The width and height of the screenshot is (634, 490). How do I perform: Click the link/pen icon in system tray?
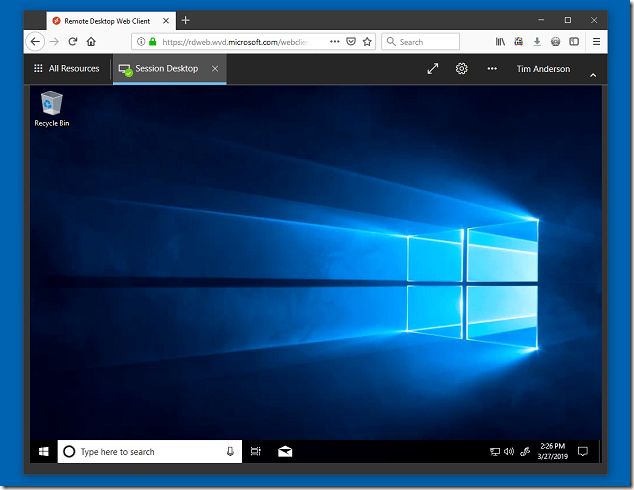525,452
